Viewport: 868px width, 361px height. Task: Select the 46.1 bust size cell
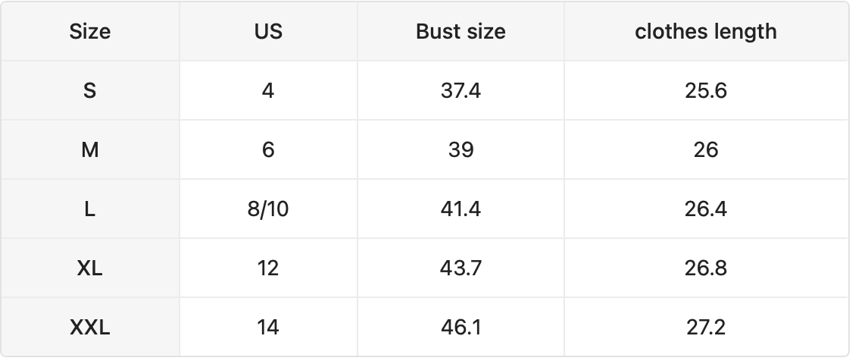pos(461,327)
